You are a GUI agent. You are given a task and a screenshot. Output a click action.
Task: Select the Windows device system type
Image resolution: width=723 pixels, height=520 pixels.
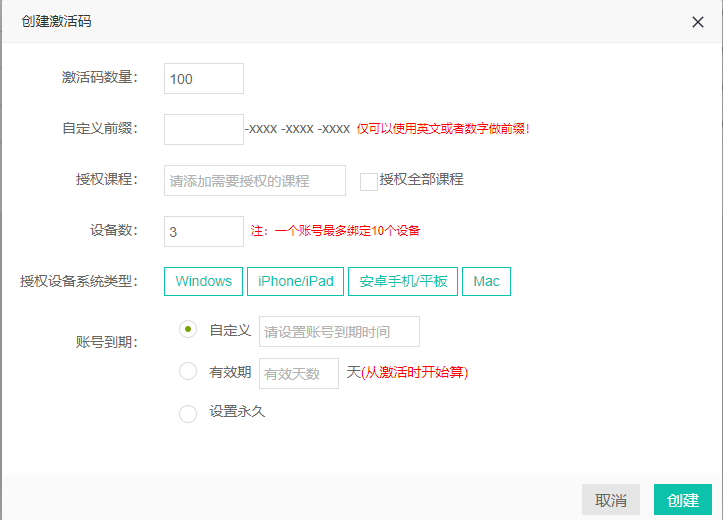pyautogui.click(x=203, y=281)
